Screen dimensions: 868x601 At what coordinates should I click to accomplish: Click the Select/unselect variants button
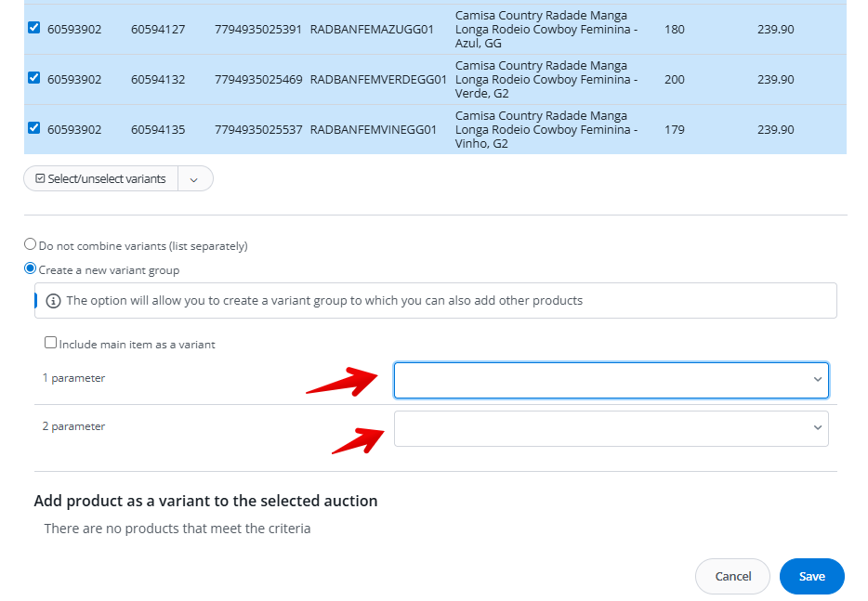[x=100, y=179]
